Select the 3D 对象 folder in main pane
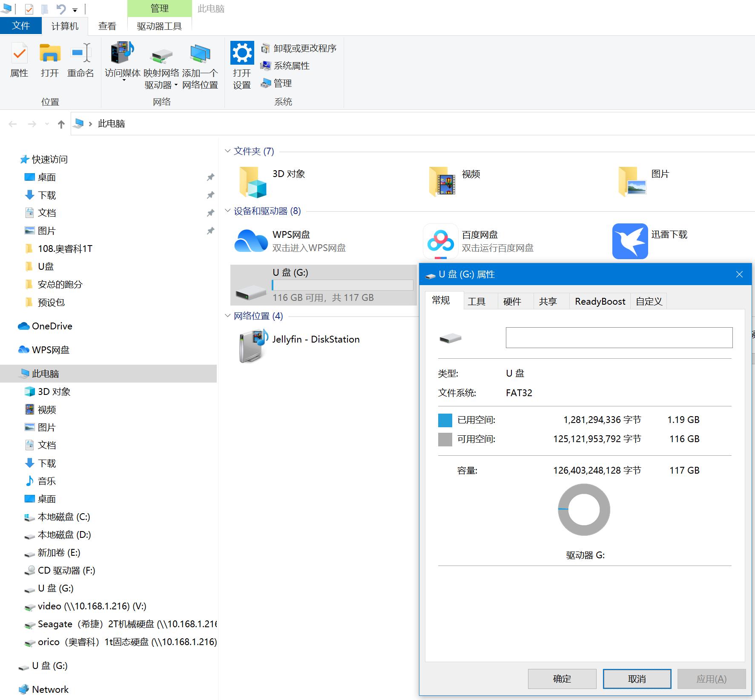755x700 pixels. click(x=273, y=182)
